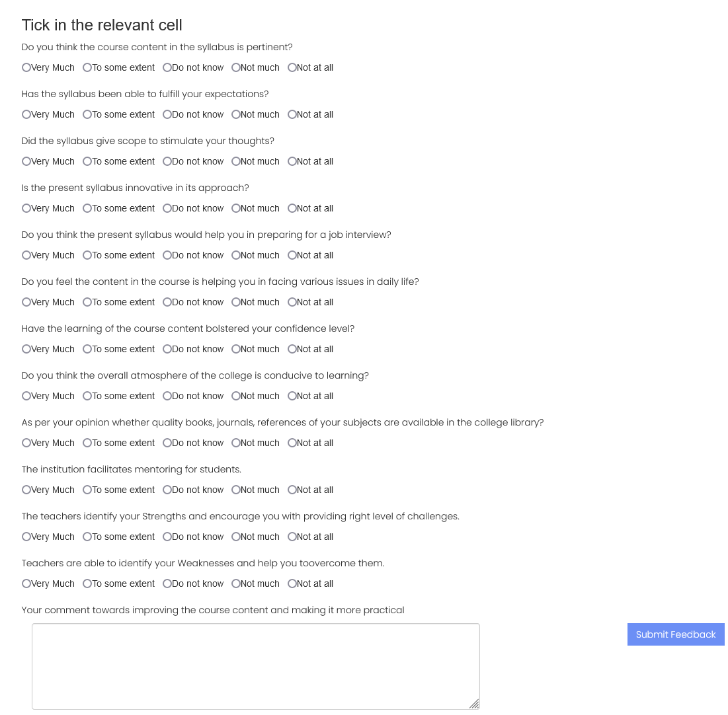Choose 'Very Much' for syllabus stimulating thoughts
Viewport: 728px width, 715px height.
[x=26, y=161]
